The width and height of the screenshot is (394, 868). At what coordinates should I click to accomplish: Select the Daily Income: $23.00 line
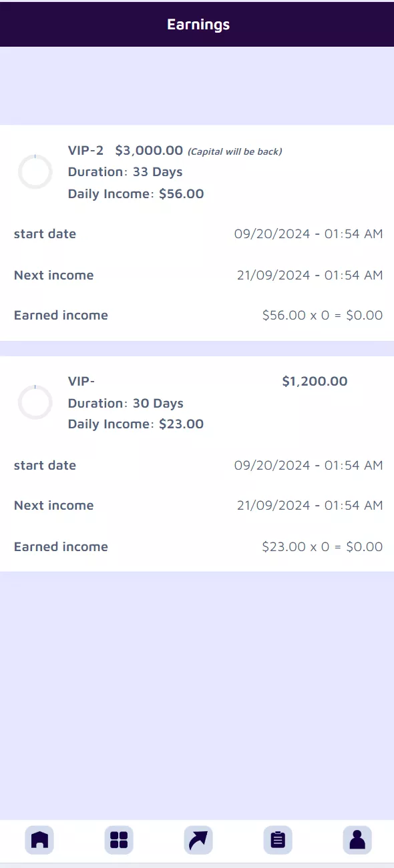pos(136,424)
